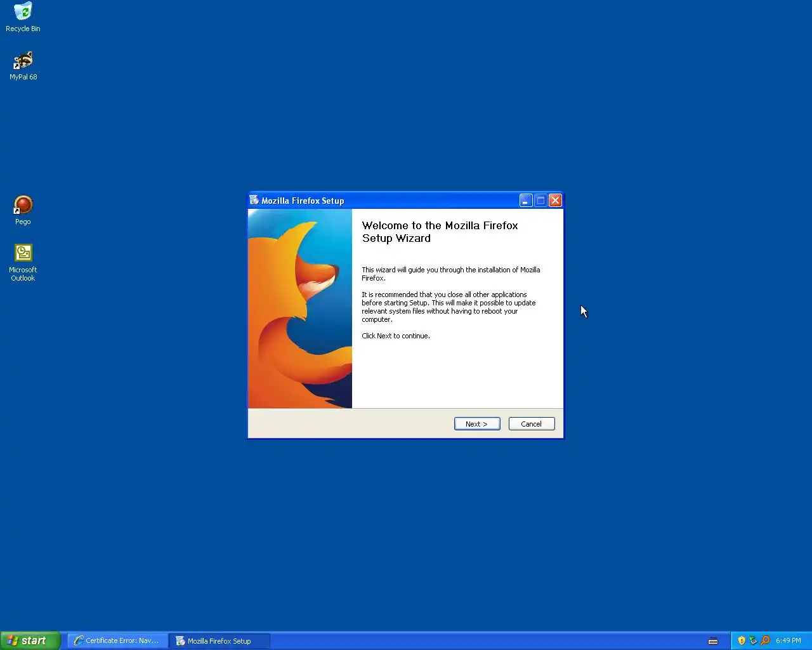Open the Windows start menu

(30, 640)
